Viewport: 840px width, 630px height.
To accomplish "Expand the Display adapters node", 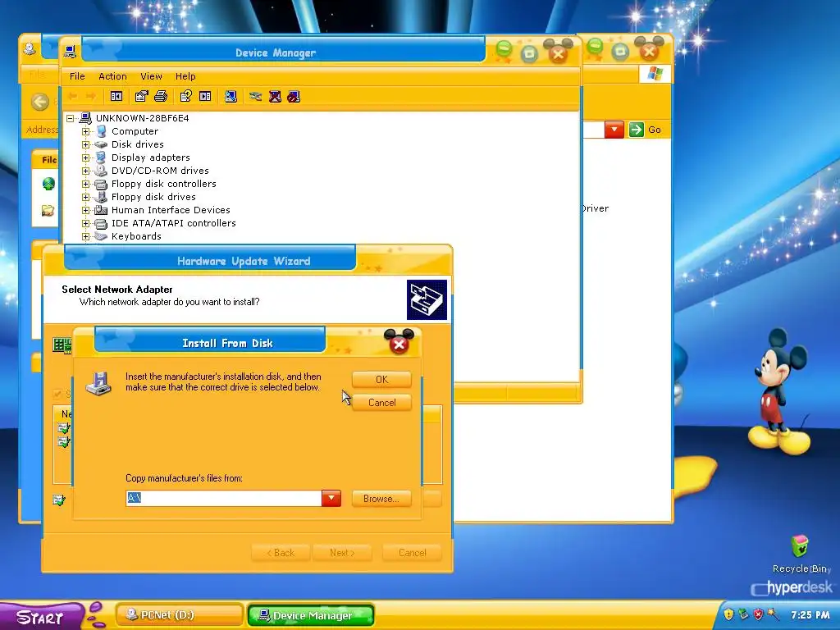I will coord(85,157).
